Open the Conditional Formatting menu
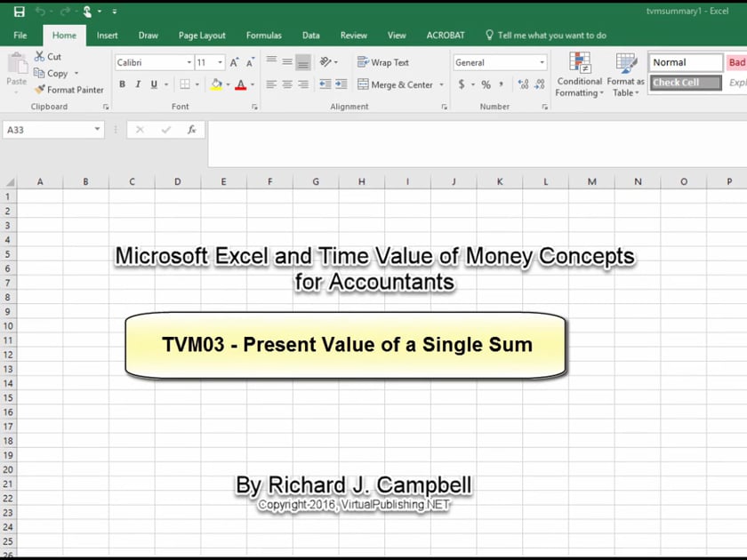Image resolution: width=747 pixels, height=560 pixels. 579,75
